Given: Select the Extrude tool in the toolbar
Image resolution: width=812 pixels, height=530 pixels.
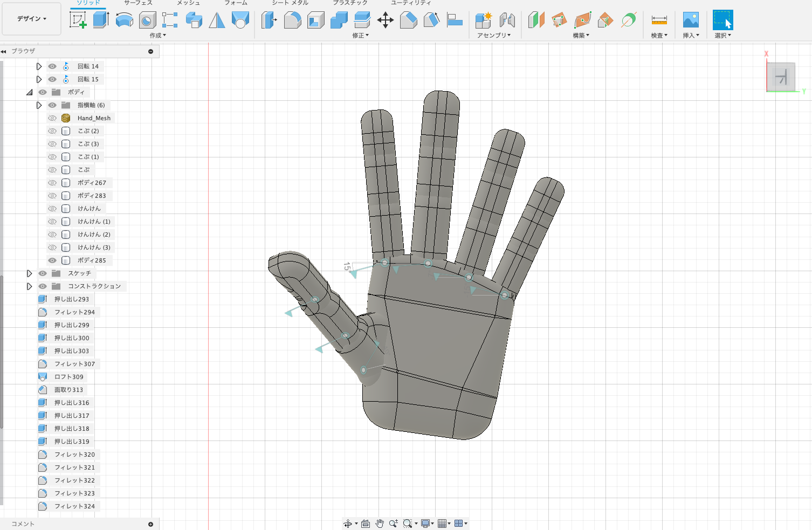Looking at the screenshot, I should pyautogui.click(x=101, y=20).
